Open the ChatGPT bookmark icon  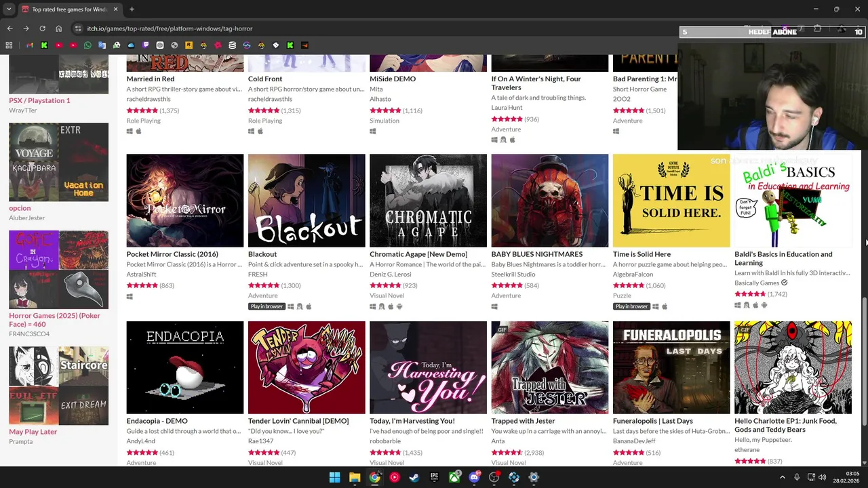point(160,45)
